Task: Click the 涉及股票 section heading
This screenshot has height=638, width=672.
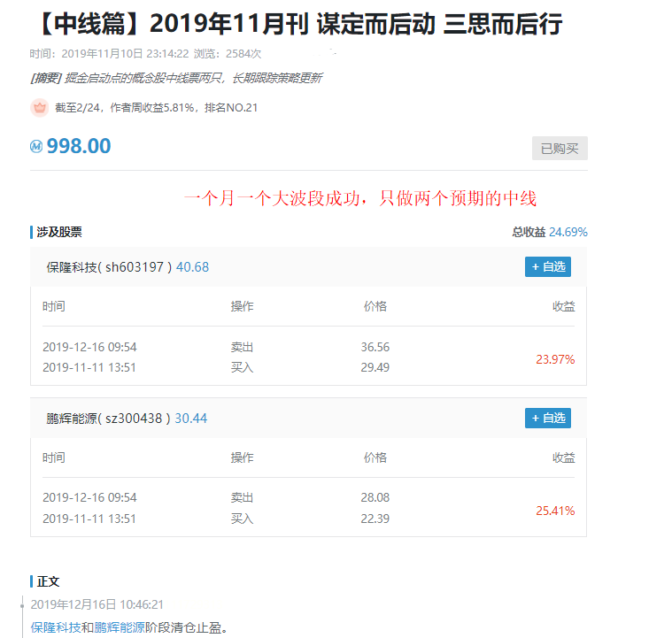Action: pyautogui.click(x=59, y=232)
